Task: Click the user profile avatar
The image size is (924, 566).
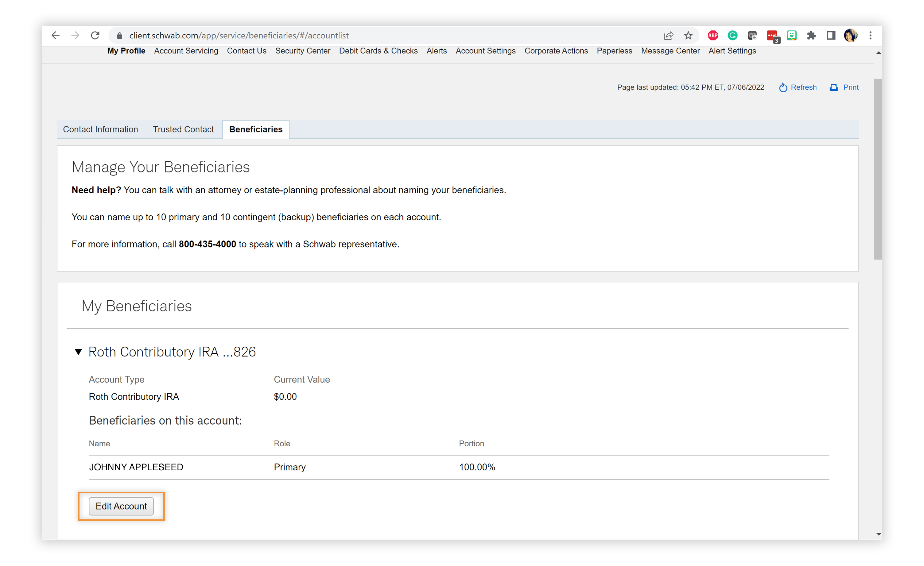Action: tap(850, 36)
